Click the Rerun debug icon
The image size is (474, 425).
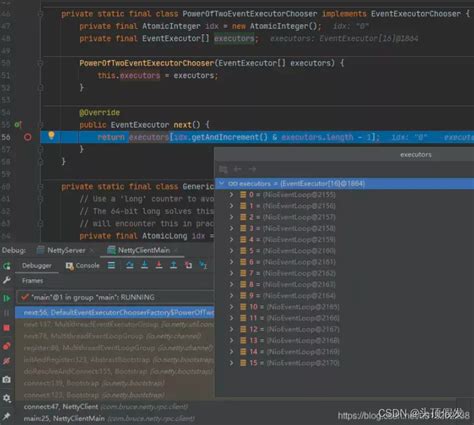click(x=7, y=266)
